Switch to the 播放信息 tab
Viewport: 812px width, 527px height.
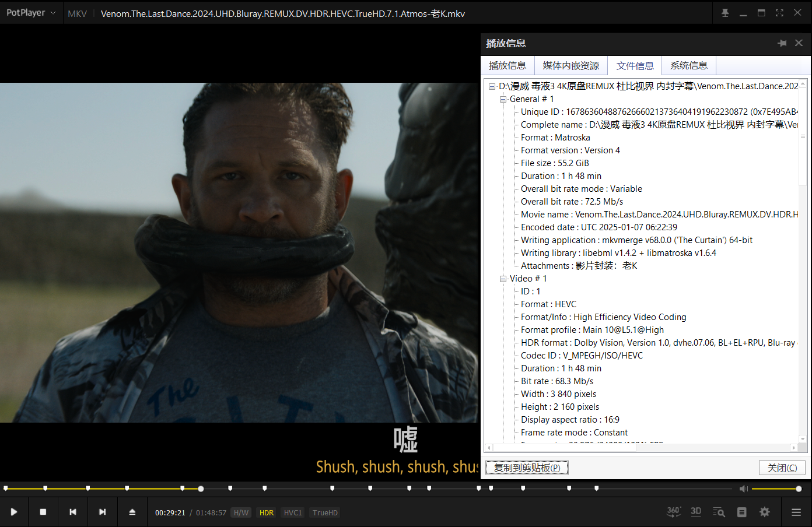click(x=508, y=65)
